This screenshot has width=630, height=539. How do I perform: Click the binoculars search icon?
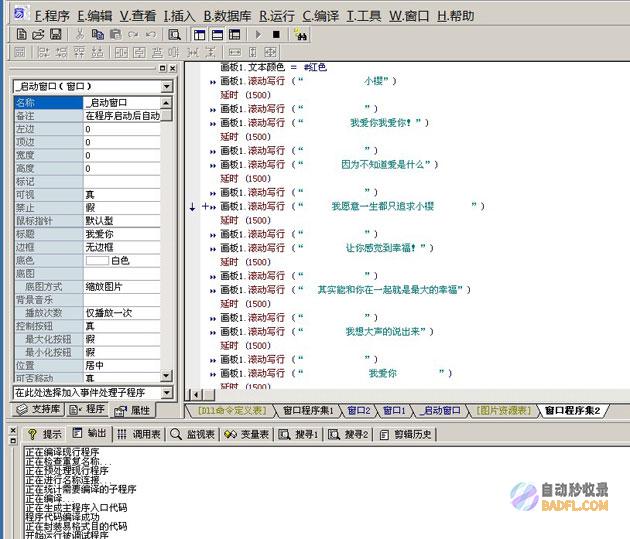pyautogui.click(x=301, y=35)
